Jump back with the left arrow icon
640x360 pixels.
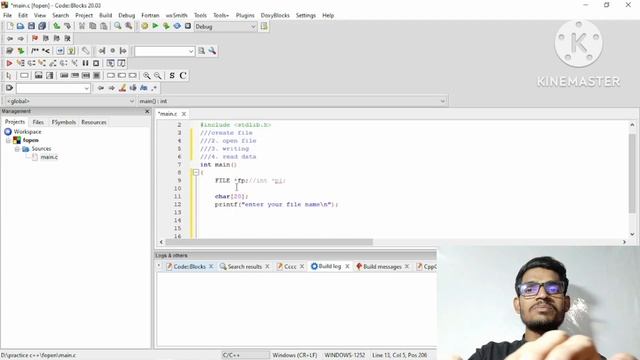[10, 38]
